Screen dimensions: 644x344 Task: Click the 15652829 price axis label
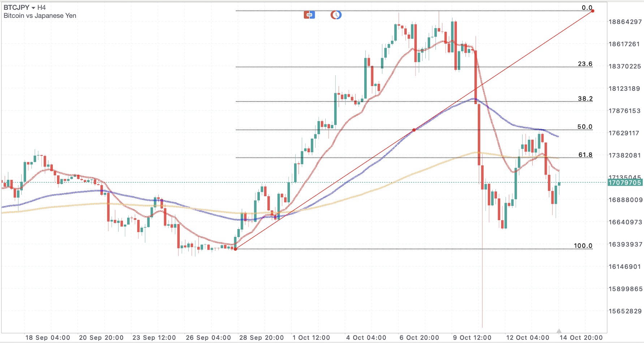coord(625,311)
